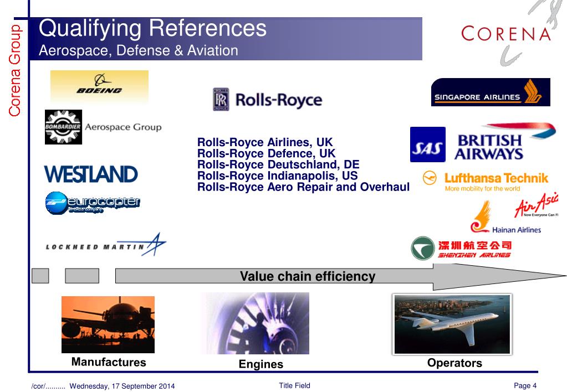Image resolution: width=567 pixels, height=392 pixels.
Task: Click the Boeing logo
Action: pos(99,86)
